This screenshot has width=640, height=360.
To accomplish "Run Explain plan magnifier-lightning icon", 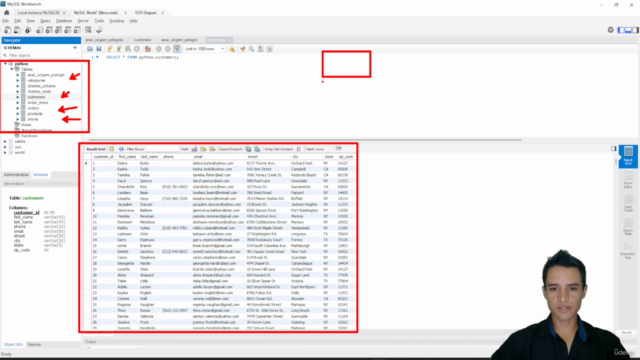I will [128, 49].
